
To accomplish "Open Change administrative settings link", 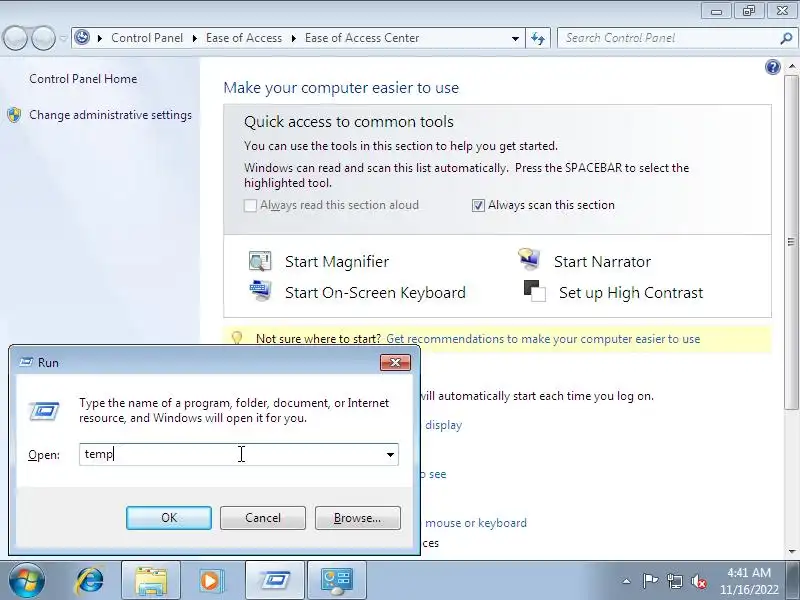I will (x=110, y=115).
